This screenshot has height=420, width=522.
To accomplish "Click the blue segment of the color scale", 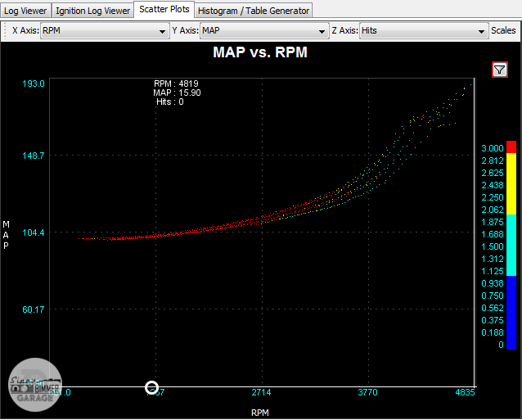I will (x=512, y=312).
